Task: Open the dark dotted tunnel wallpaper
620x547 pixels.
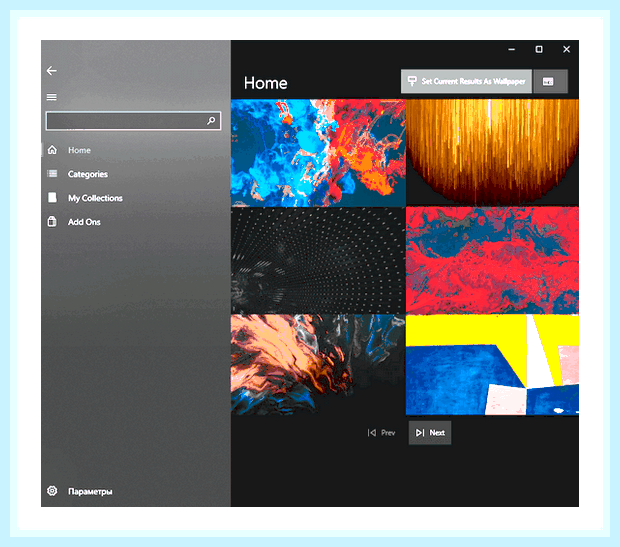Action: tap(318, 261)
